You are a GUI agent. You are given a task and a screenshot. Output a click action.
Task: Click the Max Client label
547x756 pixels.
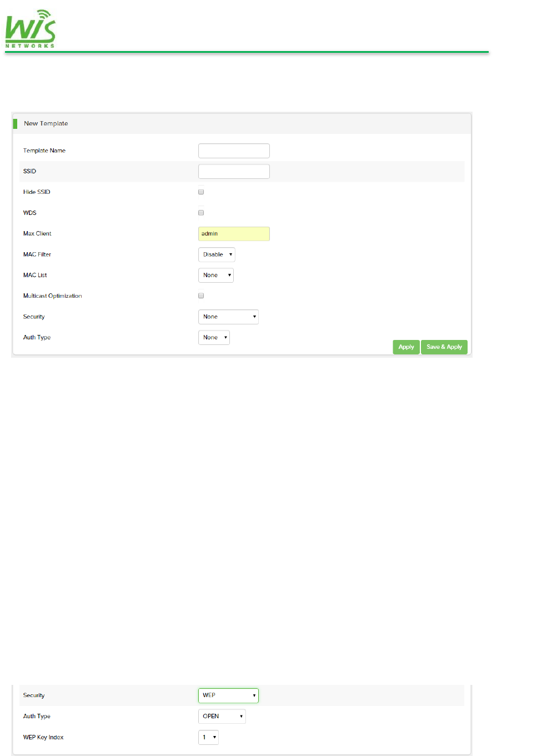click(x=37, y=234)
